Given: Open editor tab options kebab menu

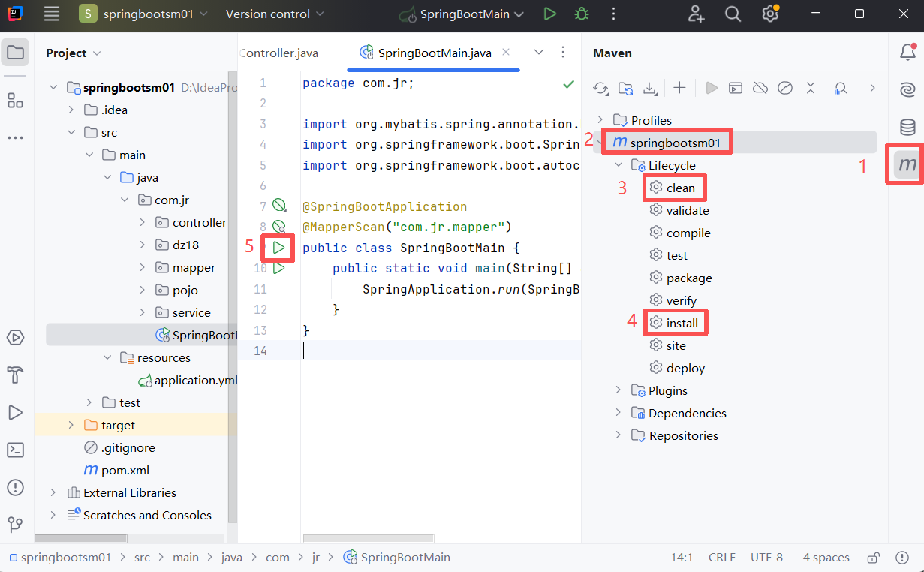Looking at the screenshot, I should pyautogui.click(x=563, y=52).
